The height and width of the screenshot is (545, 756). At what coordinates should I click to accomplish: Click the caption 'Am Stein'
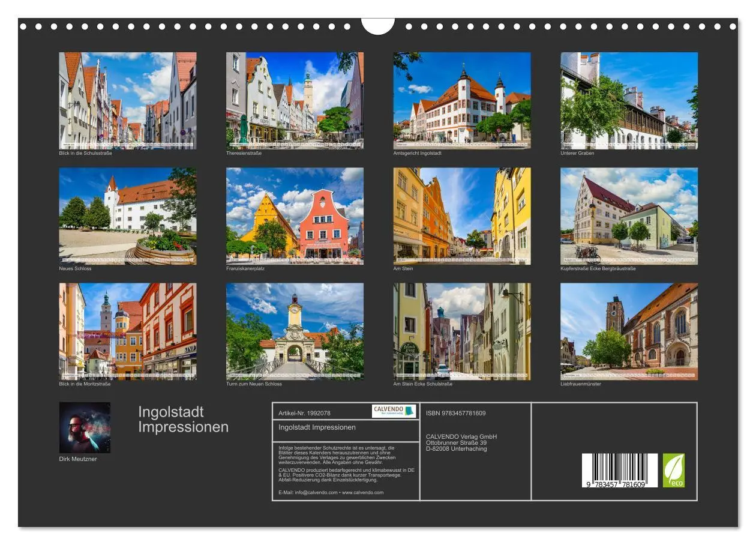[x=403, y=268]
